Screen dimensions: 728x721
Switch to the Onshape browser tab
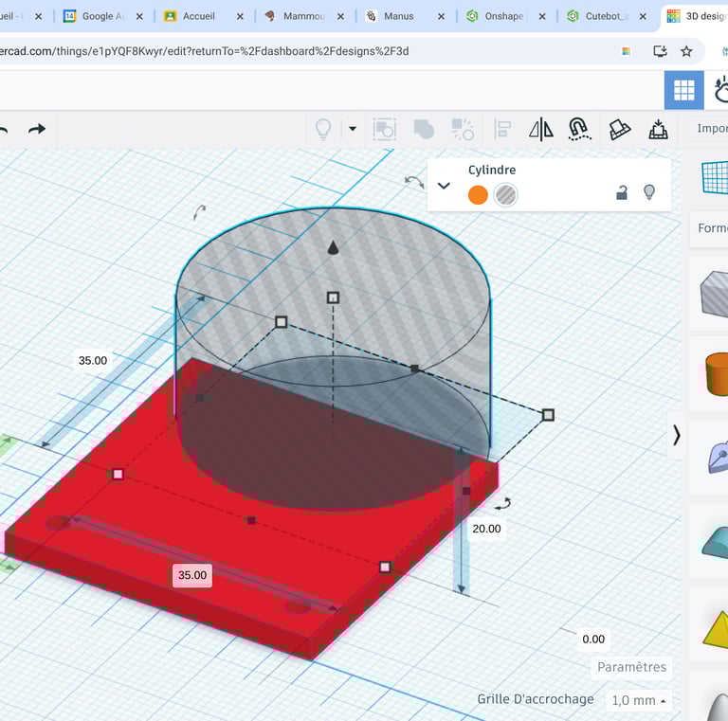[x=499, y=16]
